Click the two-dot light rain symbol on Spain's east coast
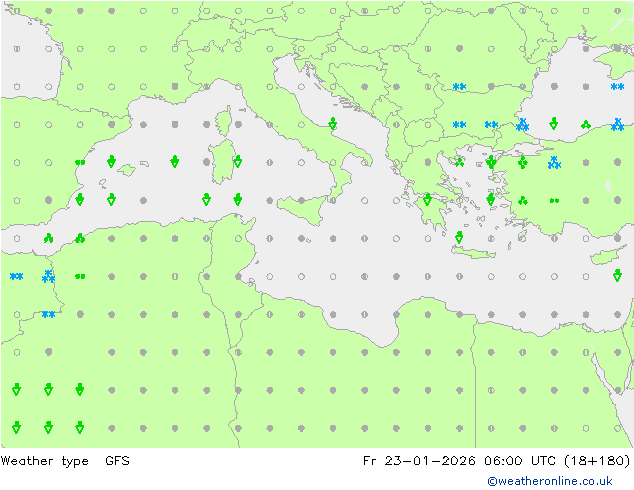This screenshot has width=634, height=490. [80, 163]
